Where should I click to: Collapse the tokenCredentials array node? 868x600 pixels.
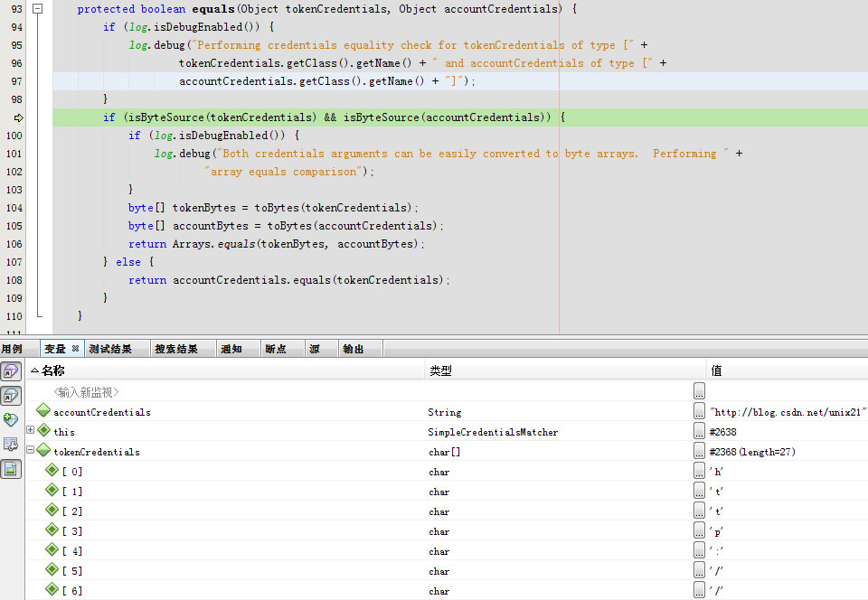point(31,450)
